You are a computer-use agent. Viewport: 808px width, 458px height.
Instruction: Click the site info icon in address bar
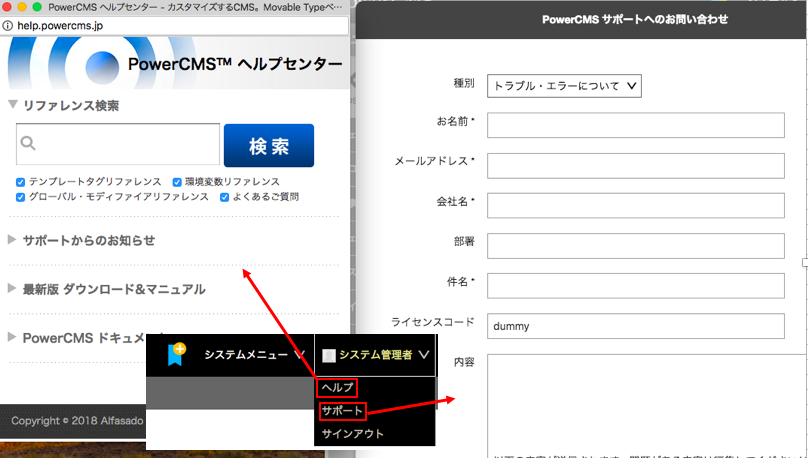coord(8,25)
